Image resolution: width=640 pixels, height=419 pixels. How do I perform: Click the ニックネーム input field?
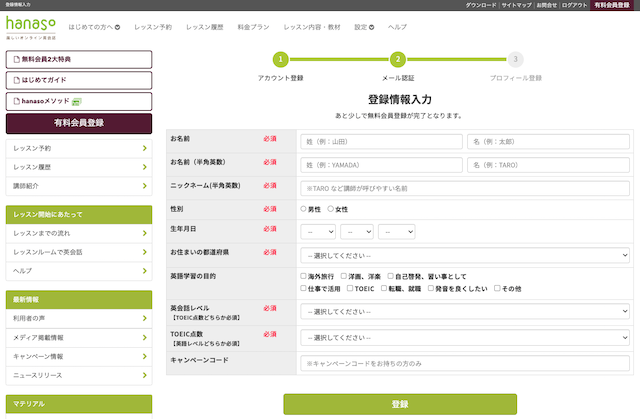[465, 188]
